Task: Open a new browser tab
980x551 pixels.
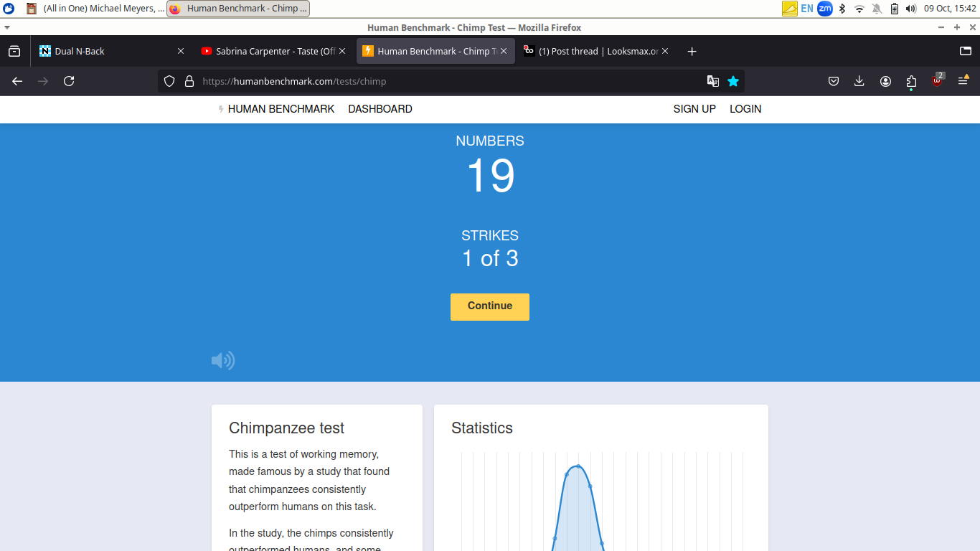Action: 692,51
